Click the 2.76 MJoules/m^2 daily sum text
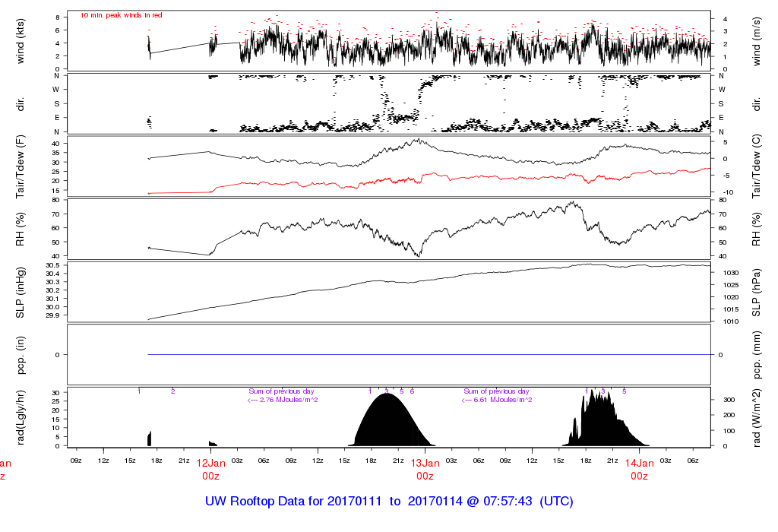Viewport: 778px width, 532px height. coord(283,400)
